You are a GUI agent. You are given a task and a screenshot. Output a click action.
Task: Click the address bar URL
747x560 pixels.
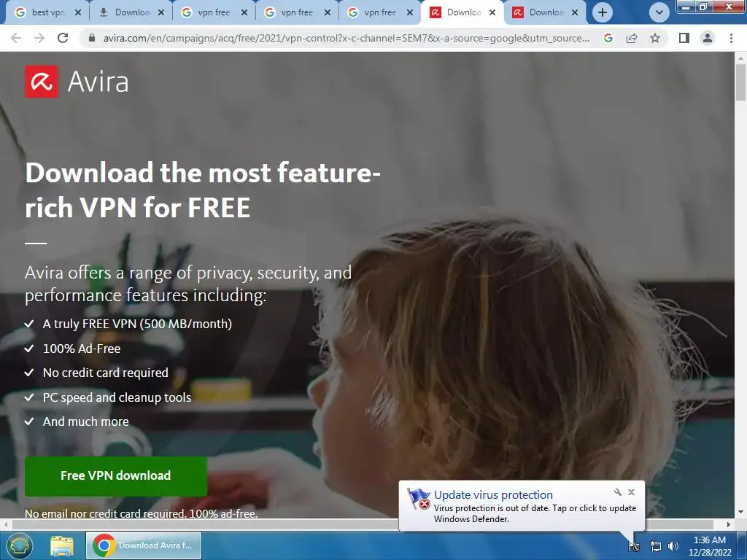click(346, 38)
